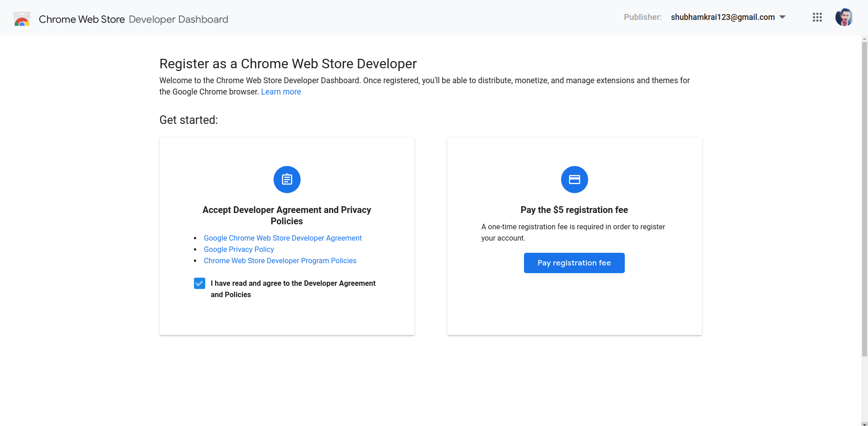Image resolution: width=868 pixels, height=426 pixels.
Task: Open the account profile avatar
Action: click(x=844, y=17)
